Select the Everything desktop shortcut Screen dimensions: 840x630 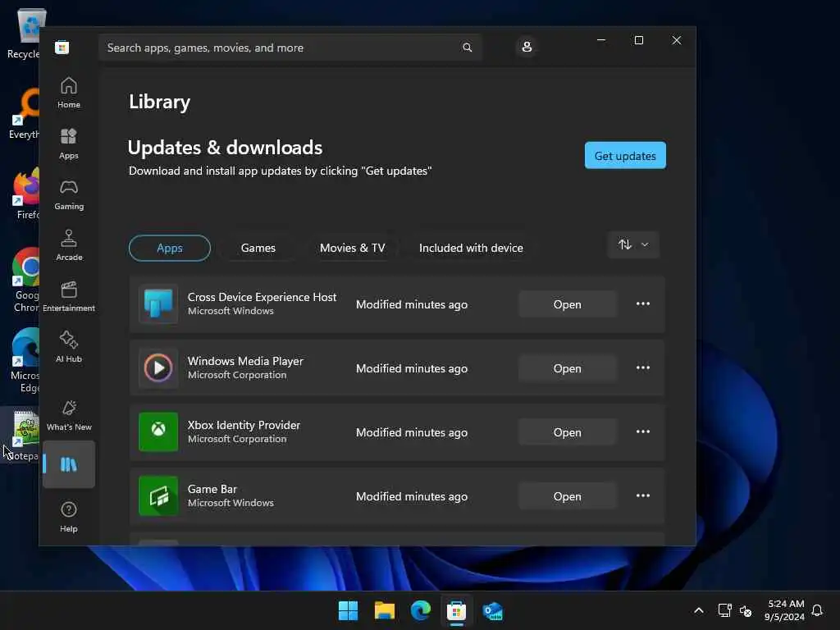(24, 113)
